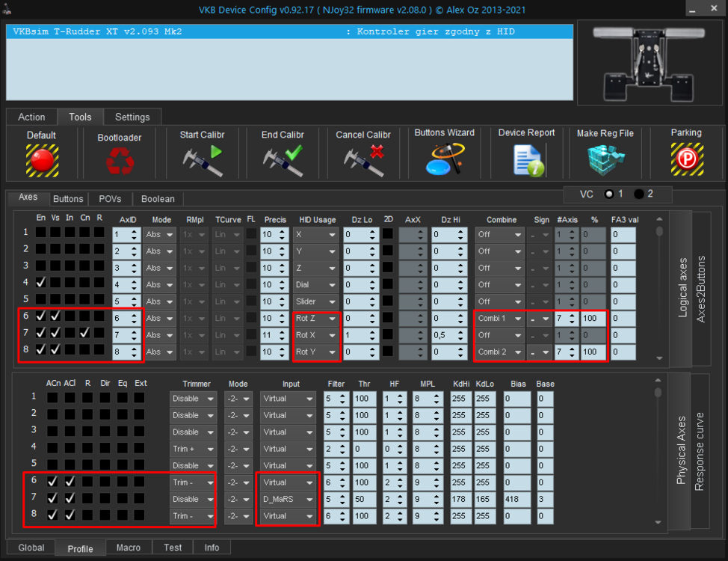Click the red Default button icon
This screenshot has height=561, width=728.
(42, 159)
